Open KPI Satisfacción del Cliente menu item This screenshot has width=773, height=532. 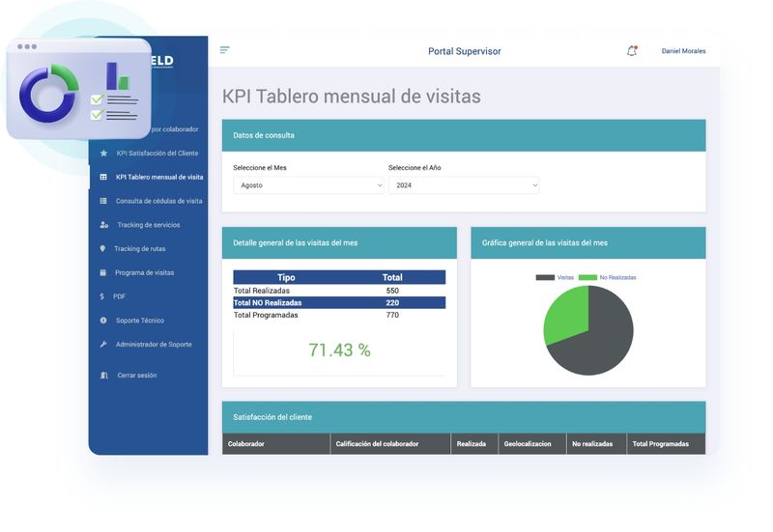(157, 154)
